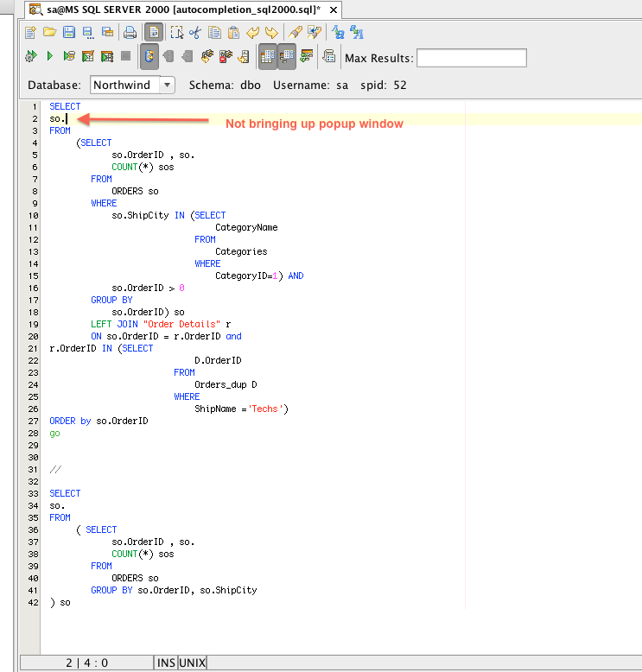The height and width of the screenshot is (672, 642).
Task: Create a new script with the New icon
Action: [30, 33]
